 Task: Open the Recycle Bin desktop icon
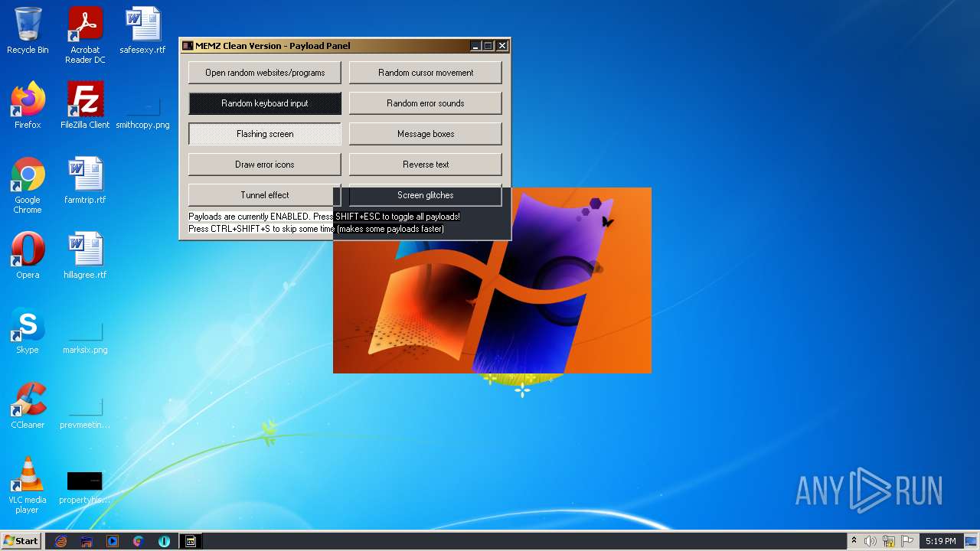28,31
